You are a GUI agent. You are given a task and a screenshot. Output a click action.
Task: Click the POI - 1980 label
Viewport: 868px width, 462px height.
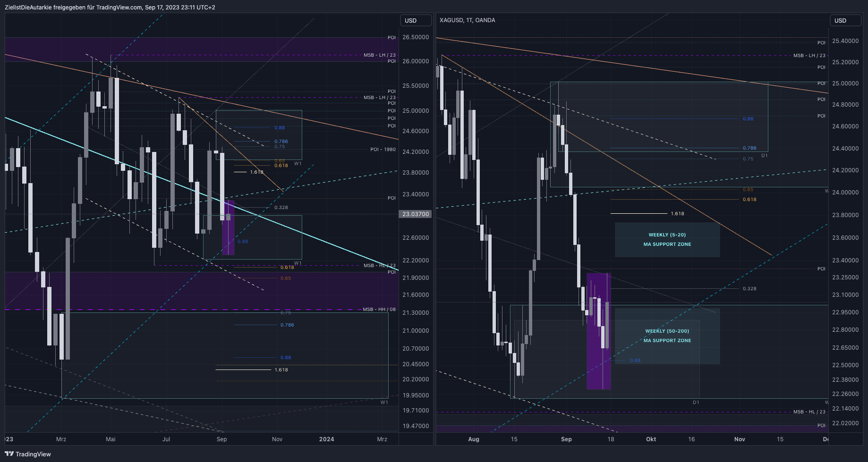383,150
